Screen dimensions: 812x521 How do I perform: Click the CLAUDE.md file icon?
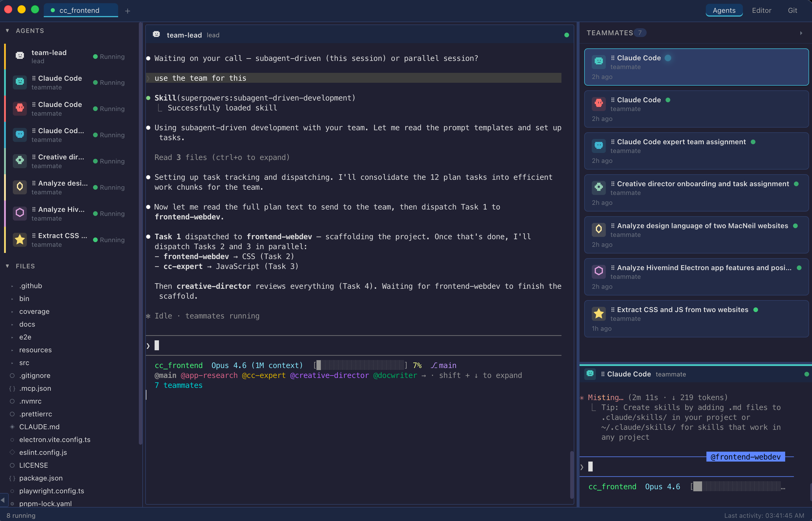pos(13,427)
